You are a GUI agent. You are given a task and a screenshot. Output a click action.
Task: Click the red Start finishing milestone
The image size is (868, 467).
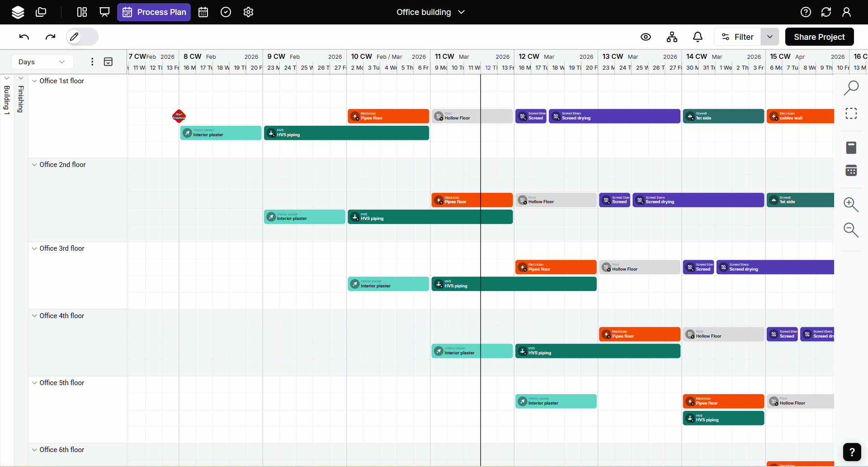tap(179, 116)
